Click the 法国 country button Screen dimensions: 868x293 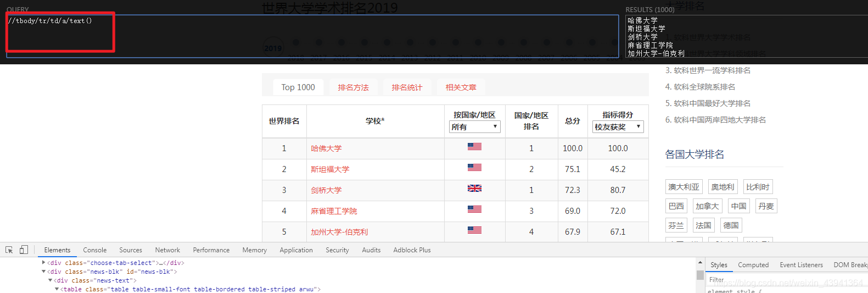click(x=703, y=225)
